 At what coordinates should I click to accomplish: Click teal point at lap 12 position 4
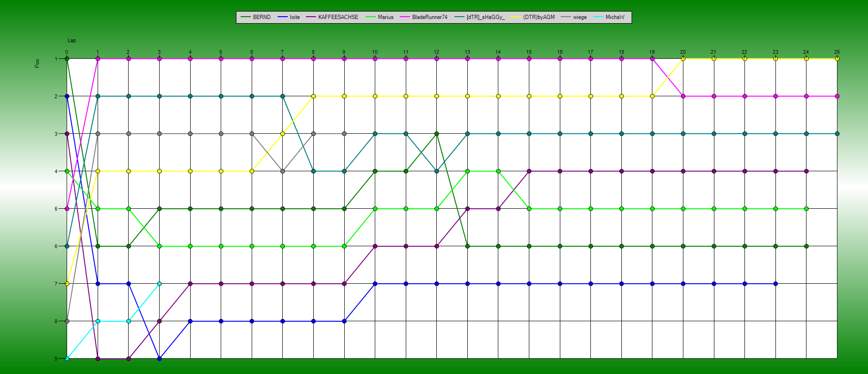(x=436, y=171)
